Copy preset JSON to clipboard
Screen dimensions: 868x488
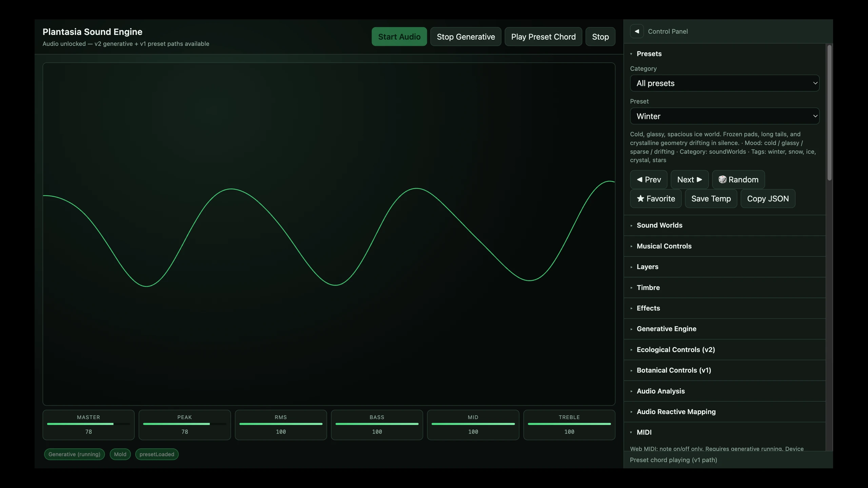[x=768, y=199]
